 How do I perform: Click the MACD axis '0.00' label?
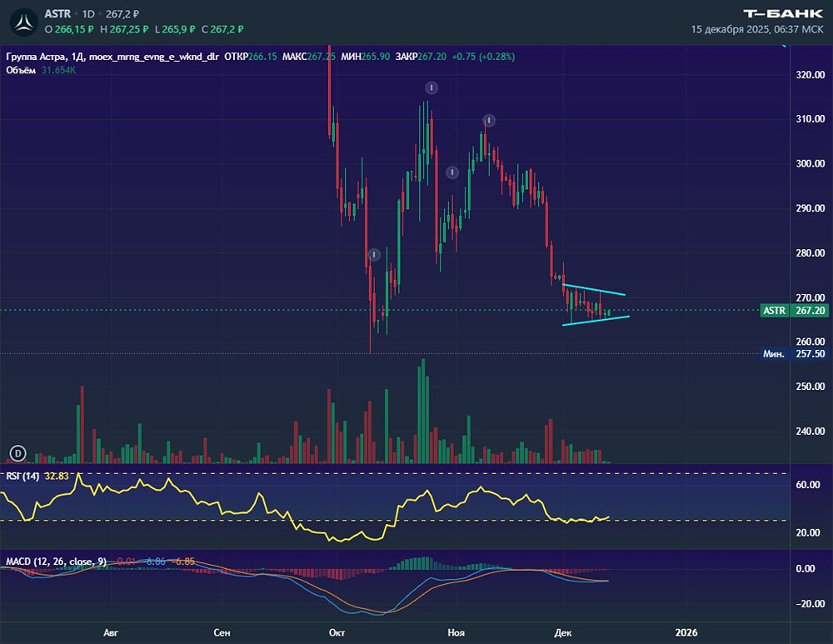point(806,568)
